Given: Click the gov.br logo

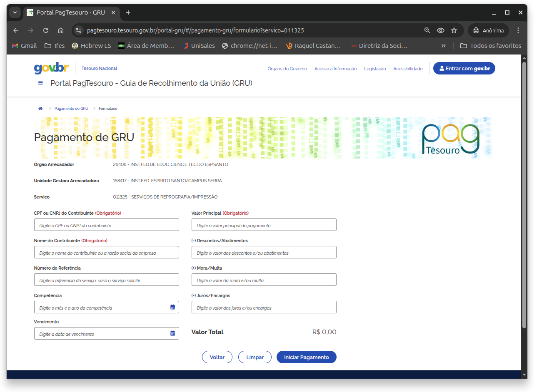Looking at the screenshot, I should [51, 68].
